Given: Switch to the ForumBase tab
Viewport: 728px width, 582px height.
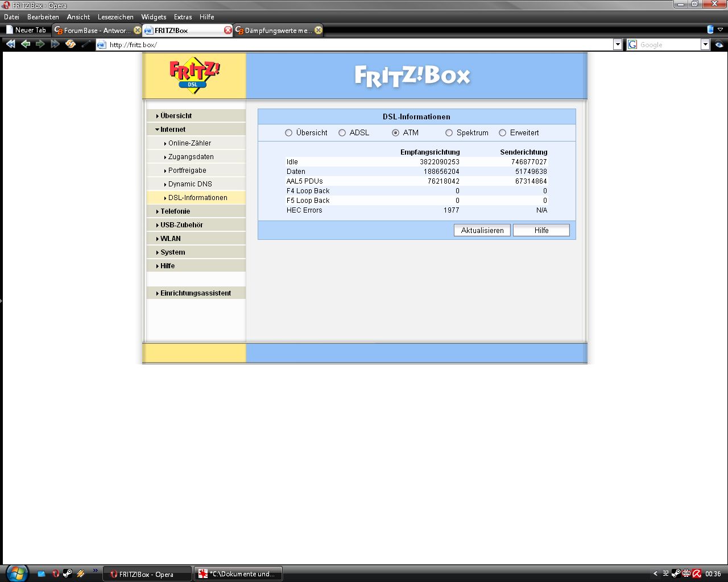Looking at the screenshot, I should 97,30.
